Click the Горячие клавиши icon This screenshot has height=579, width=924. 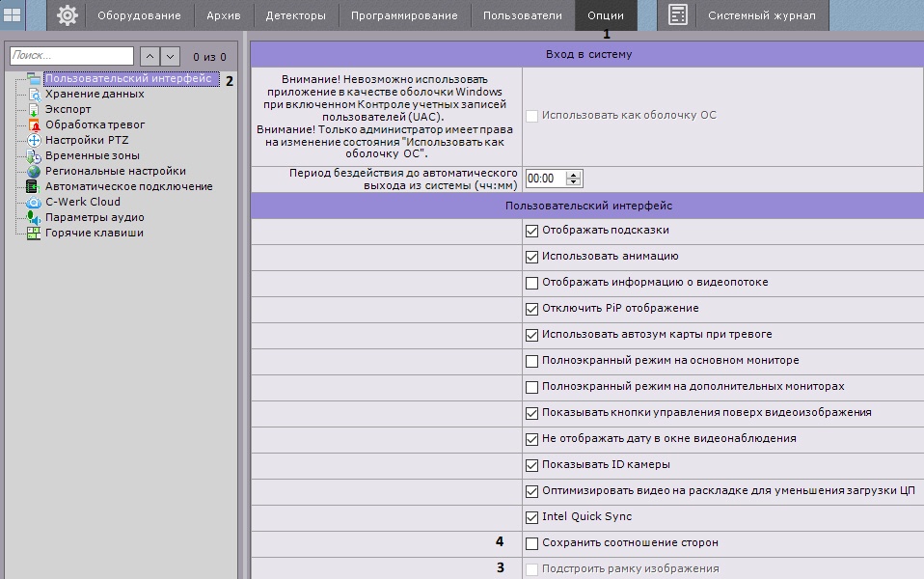[34, 234]
